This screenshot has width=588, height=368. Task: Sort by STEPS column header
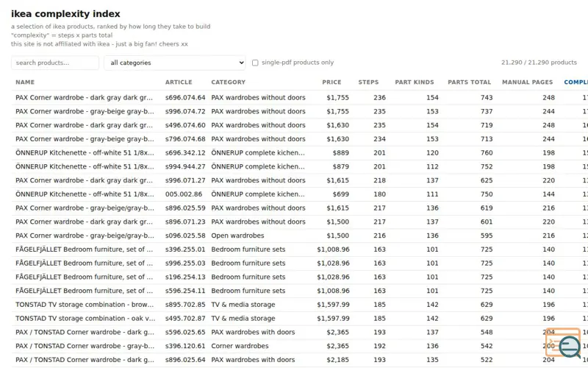pyautogui.click(x=368, y=82)
